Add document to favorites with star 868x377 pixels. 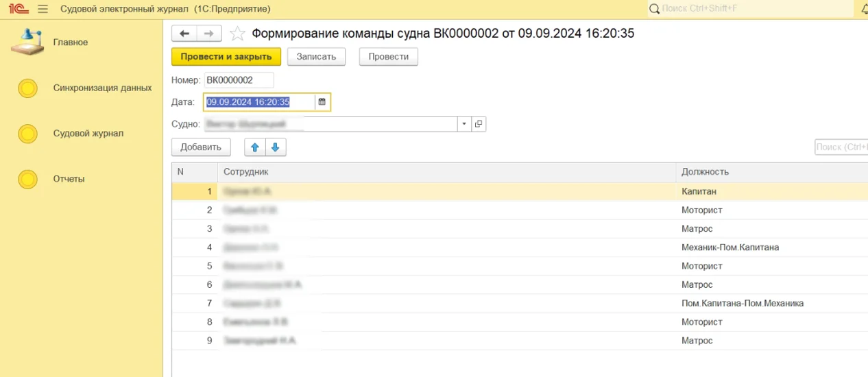tap(237, 34)
